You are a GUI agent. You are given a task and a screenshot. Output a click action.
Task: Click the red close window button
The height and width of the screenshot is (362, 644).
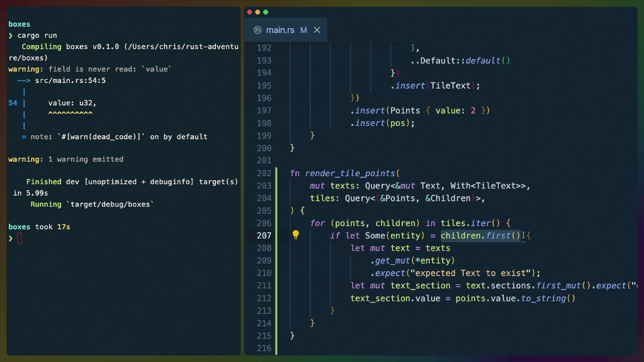tap(250, 12)
